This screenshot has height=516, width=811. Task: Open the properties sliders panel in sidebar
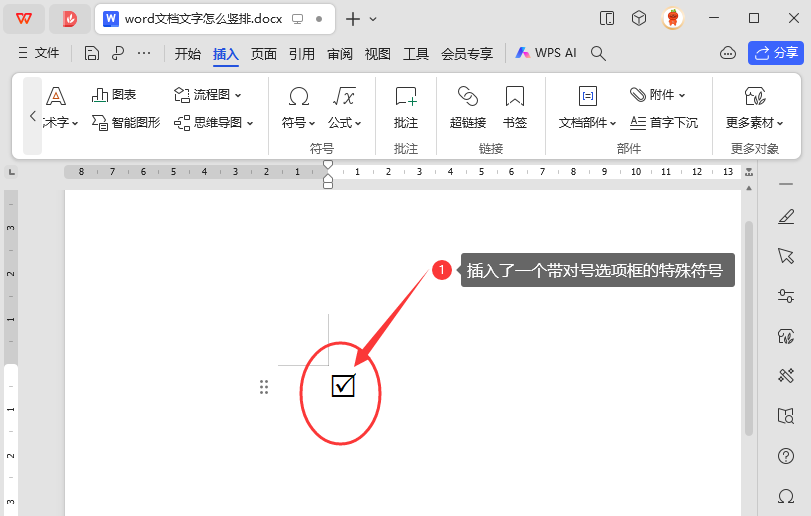786,296
